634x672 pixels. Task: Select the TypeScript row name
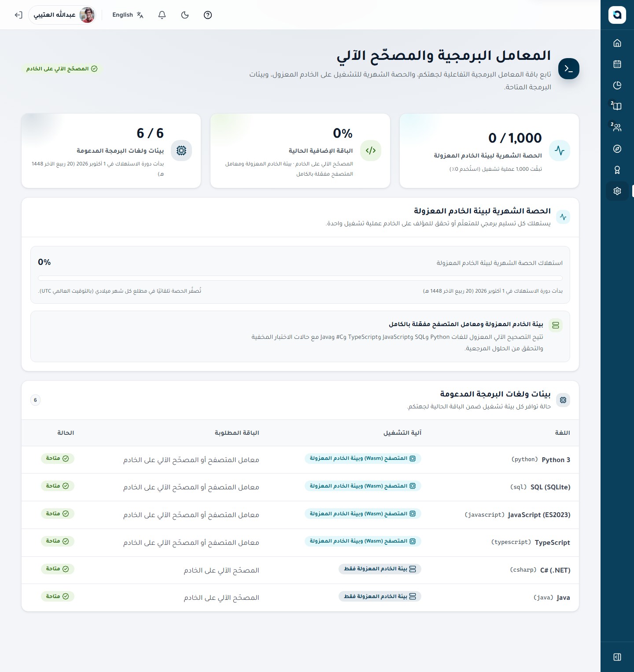(x=552, y=543)
